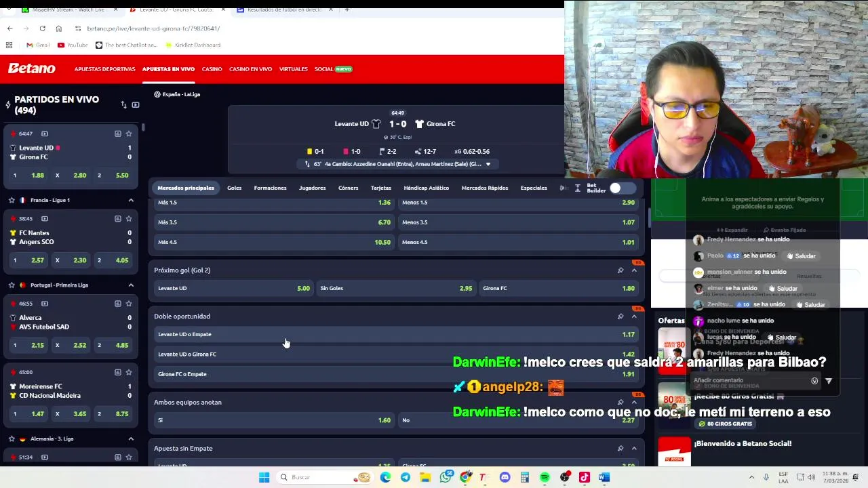Image resolution: width=868 pixels, height=488 pixels.
Task: Collapse the Ambos equipos anotan market
Action: [x=634, y=403]
